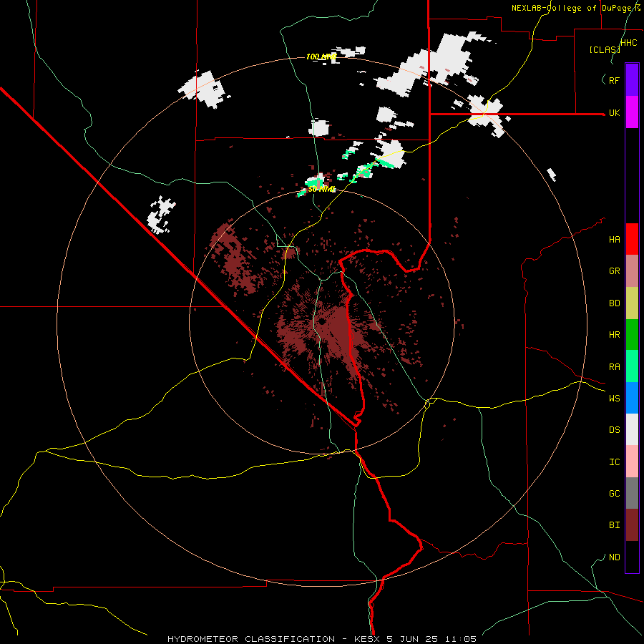Click the GR legend label
The height and width of the screenshot is (644, 644).
614,271
